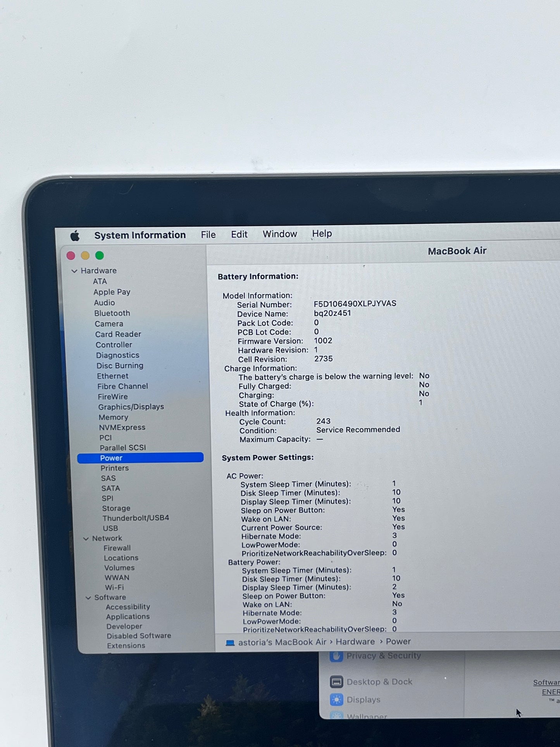Select Bluetooth in the sidebar
This screenshot has width=560, height=747.
click(112, 313)
